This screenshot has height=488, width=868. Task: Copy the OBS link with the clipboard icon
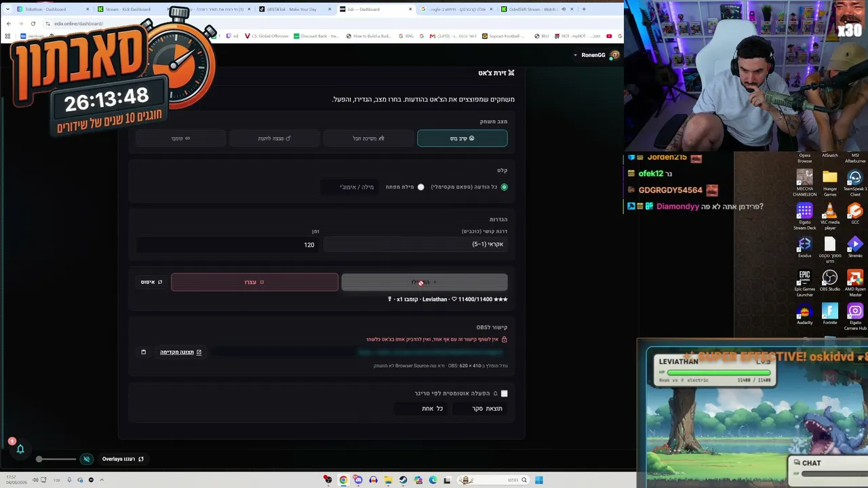pyautogui.click(x=143, y=352)
